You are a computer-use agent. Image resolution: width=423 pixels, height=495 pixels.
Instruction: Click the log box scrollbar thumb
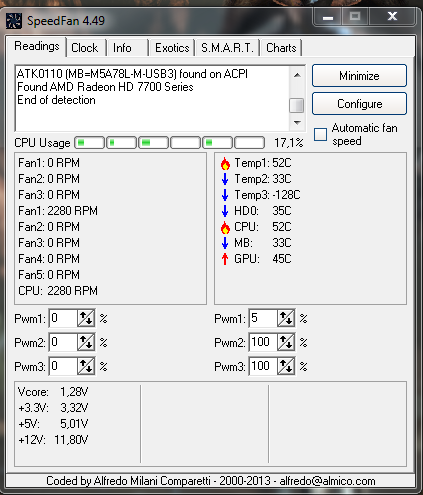pos(297,105)
